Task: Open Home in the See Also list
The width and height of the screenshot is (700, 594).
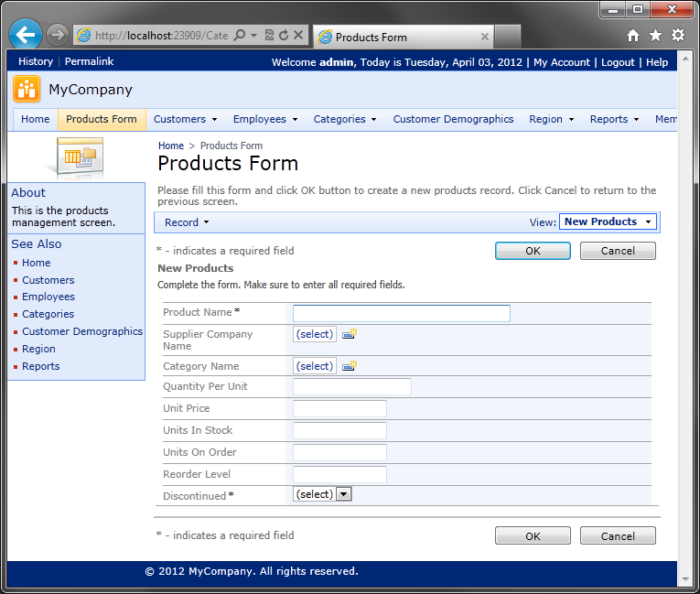Action: coord(37,263)
